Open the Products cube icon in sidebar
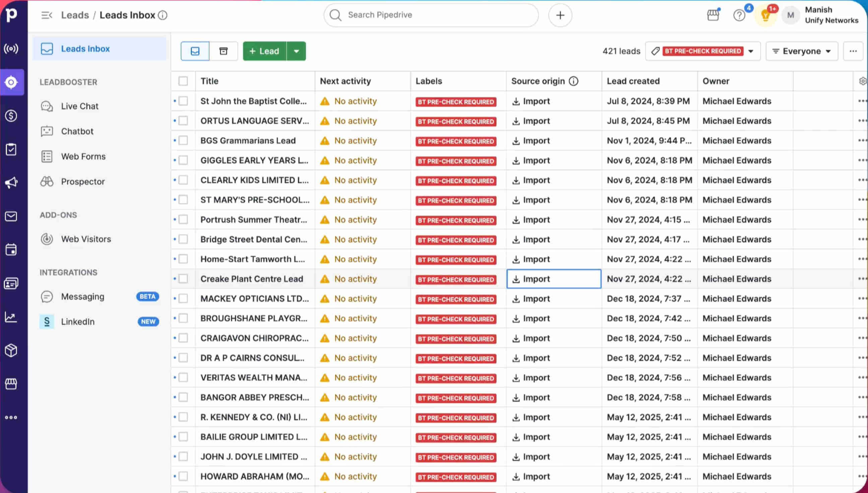The height and width of the screenshot is (493, 868). pos(11,350)
